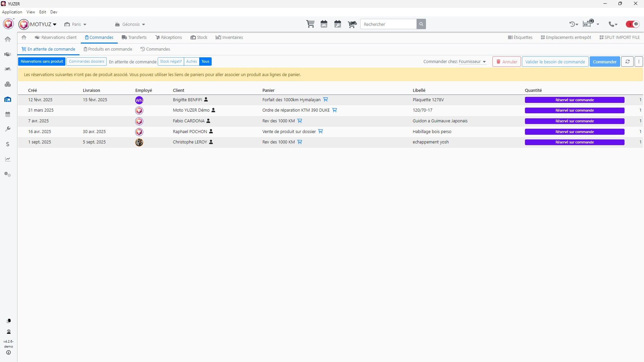
Task: Open cart link for Forfait des 1000km Hymalayan
Action: 325,100
